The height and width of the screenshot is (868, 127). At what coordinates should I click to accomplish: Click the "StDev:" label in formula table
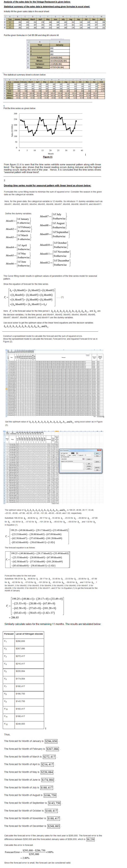[x=40, y=67]
